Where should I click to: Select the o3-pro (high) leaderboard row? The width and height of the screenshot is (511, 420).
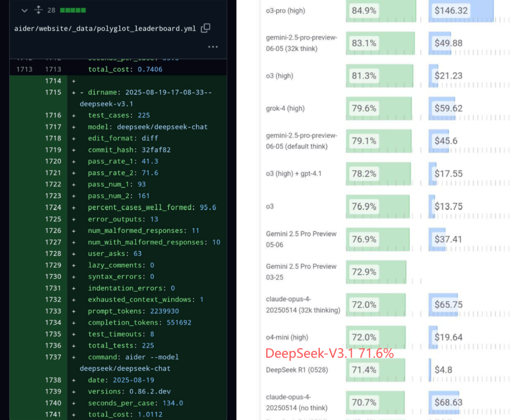386,11
